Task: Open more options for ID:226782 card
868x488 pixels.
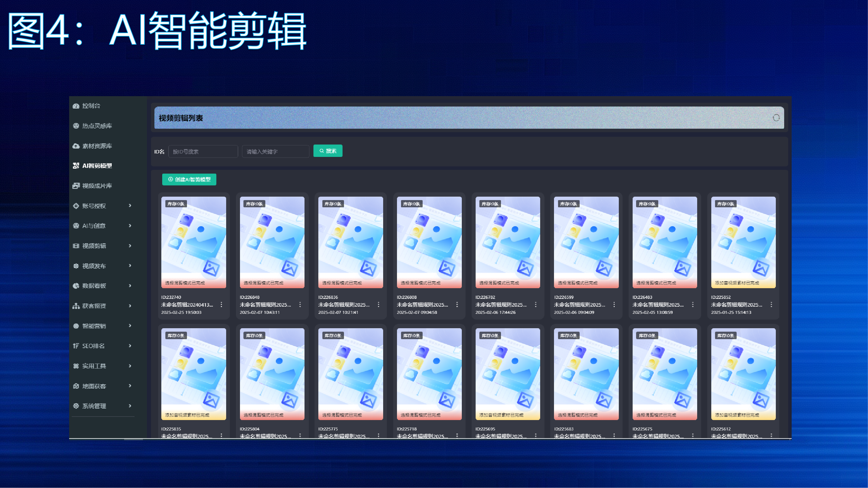Action: click(536, 304)
